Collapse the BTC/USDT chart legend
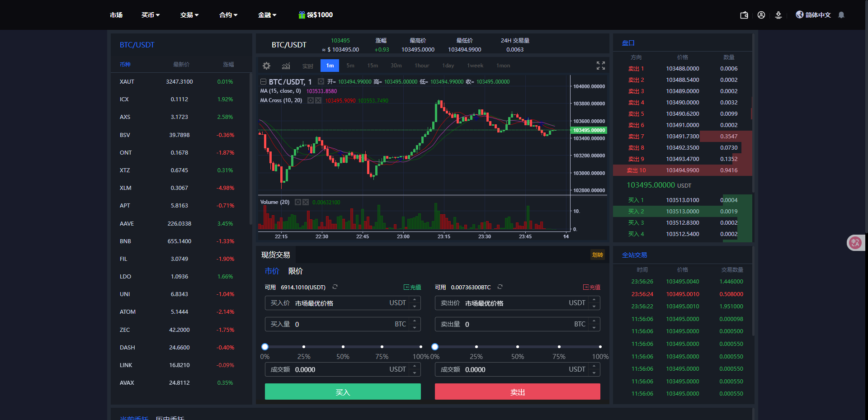This screenshot has width=868, height=420. pos(263,82)
